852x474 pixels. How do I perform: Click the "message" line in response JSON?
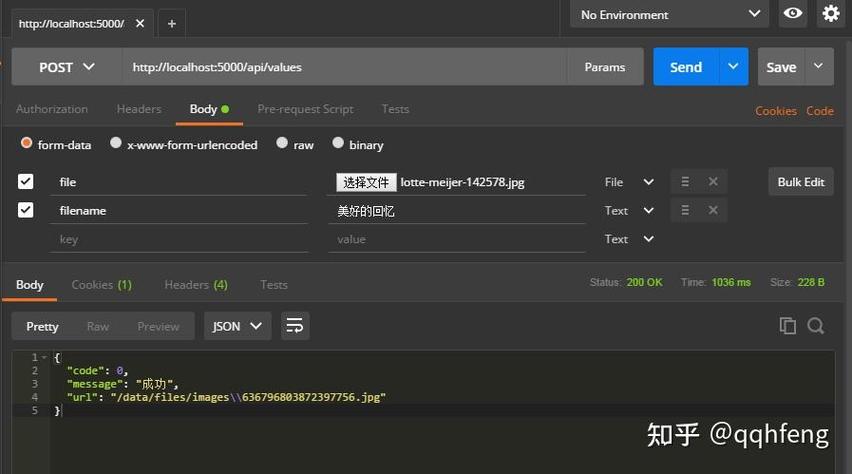point(122,384)
